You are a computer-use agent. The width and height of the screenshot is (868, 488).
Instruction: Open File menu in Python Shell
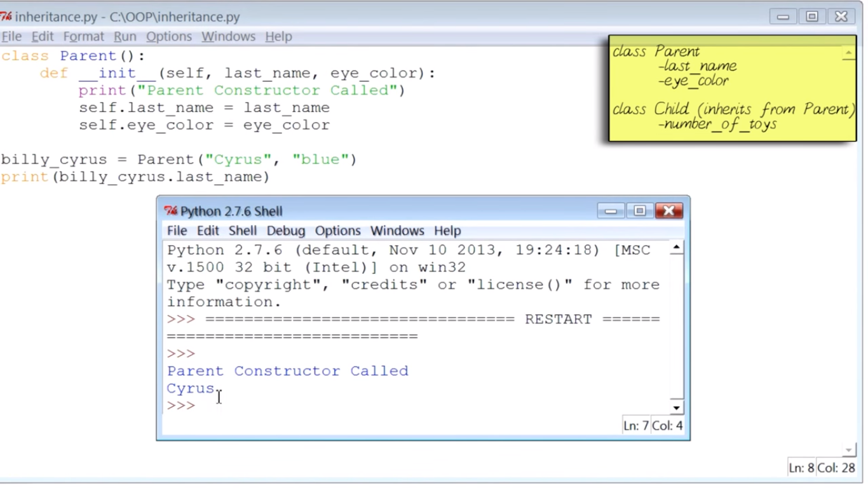click(177, 231)
